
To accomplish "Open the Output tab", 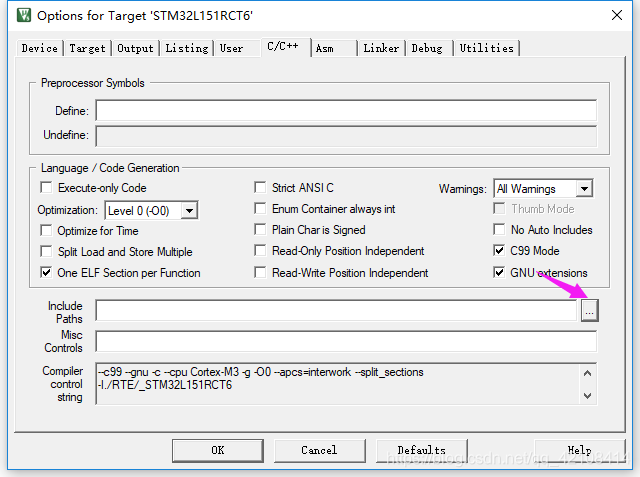I will point(135,48).
